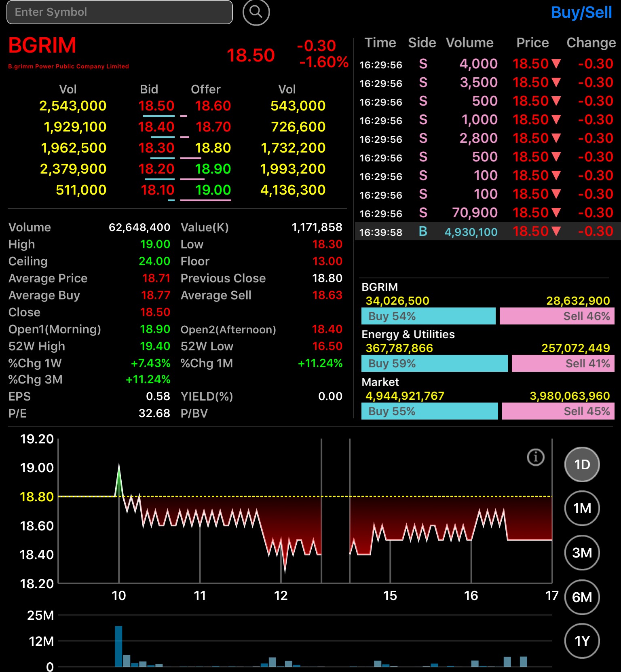Click the 4,930,100 trade volume
Image resolution: width=621 pixels, height=672 pixels.
coord(471,232)
